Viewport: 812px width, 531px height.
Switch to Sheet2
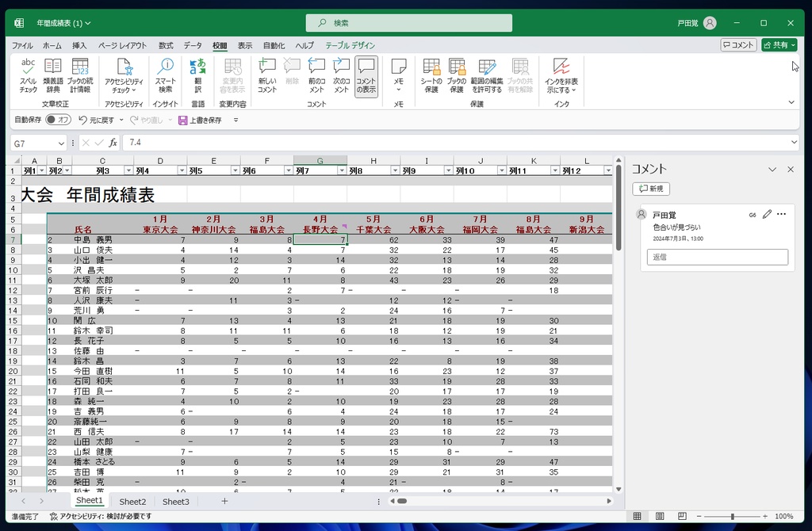132,502
